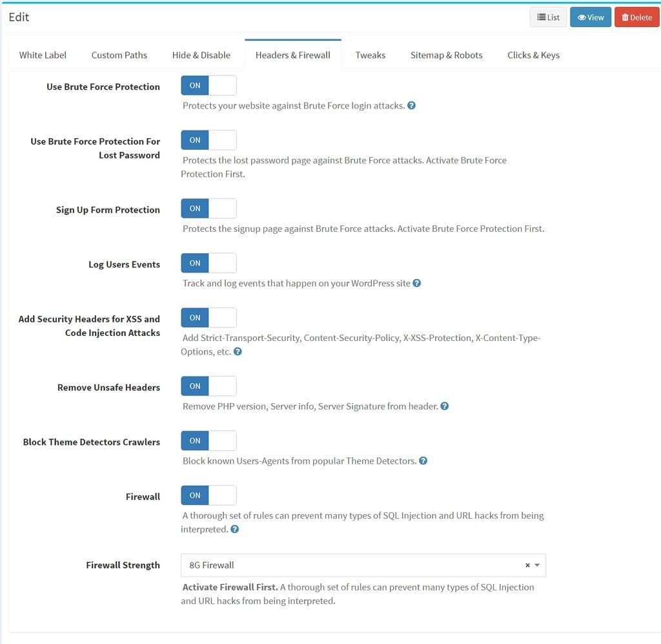Open help icon after Firewall description

[x=235, y=529]
